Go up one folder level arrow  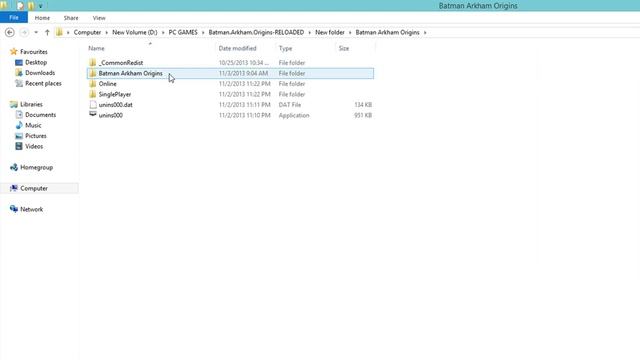pos(47,32)
